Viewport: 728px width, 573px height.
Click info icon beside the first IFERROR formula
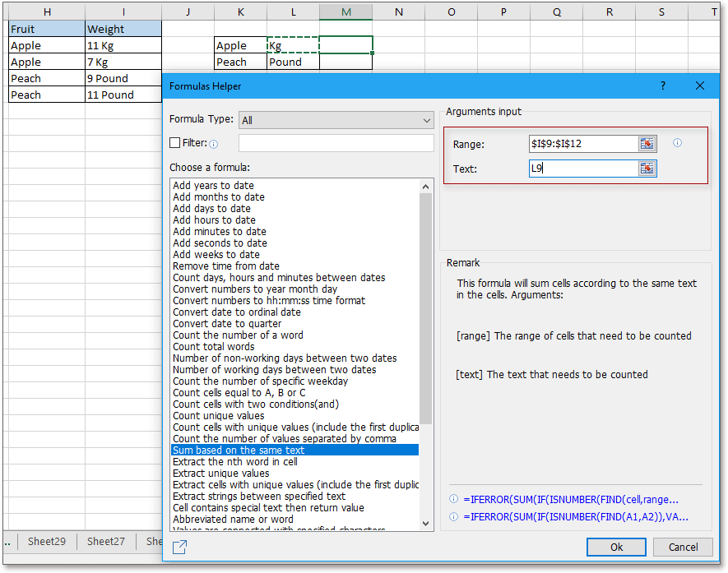[x=453, y=499]
